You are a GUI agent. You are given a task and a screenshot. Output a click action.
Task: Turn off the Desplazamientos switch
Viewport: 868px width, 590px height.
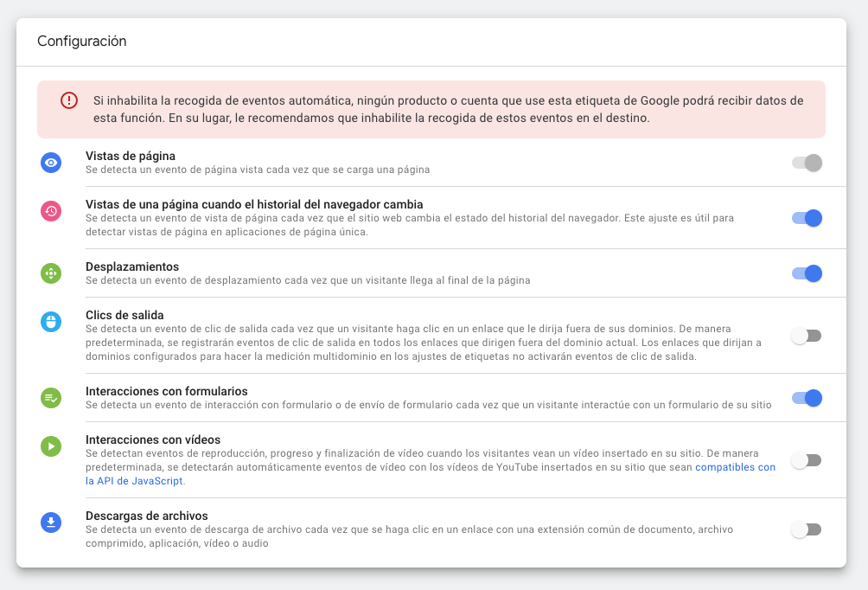807,273
